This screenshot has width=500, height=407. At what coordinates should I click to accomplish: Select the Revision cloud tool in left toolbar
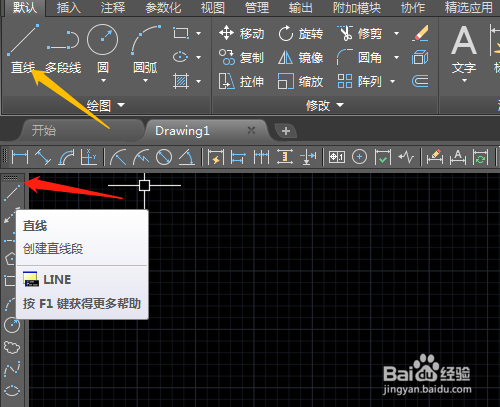pyautogui.click(x=12, y=347)
